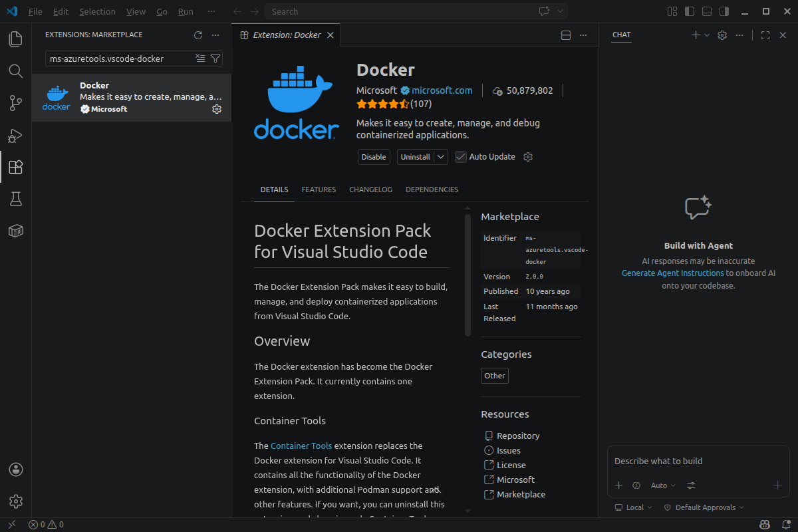Screen dimensions: 798x532
Task: Open the Selection menu
Action: (x=97, y=11)
